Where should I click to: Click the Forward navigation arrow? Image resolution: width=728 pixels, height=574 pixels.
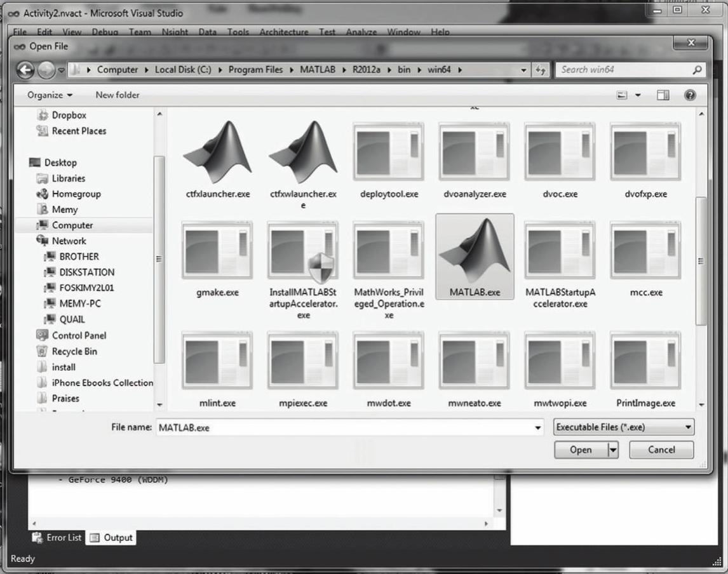point(46,70)
